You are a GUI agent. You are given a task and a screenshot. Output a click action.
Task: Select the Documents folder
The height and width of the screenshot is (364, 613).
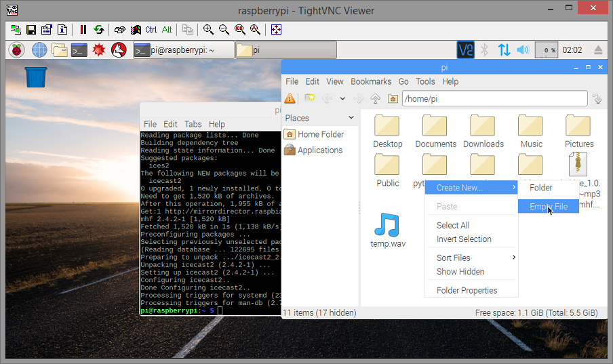435,132
